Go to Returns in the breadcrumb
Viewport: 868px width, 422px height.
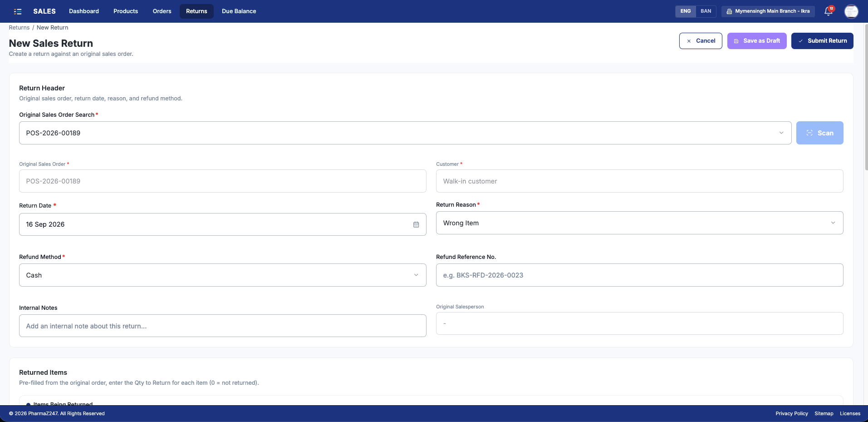(19, 28)
